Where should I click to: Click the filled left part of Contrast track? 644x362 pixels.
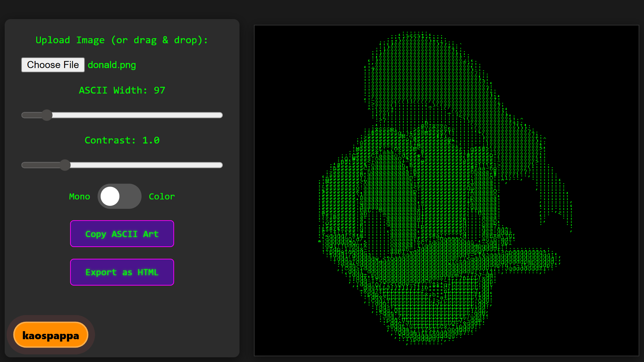tap(40, 165)
